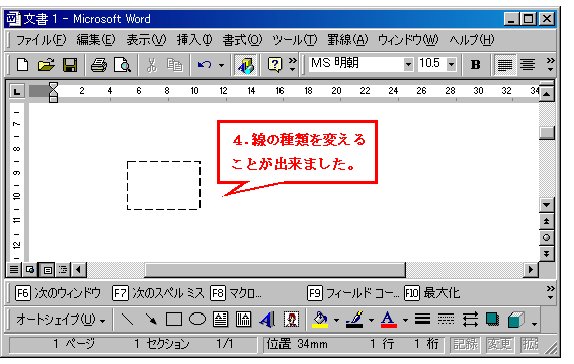Click F8 マクロ button
This screenshot has height=364, width=574.
pyautogui.click(x=236, y=293)
